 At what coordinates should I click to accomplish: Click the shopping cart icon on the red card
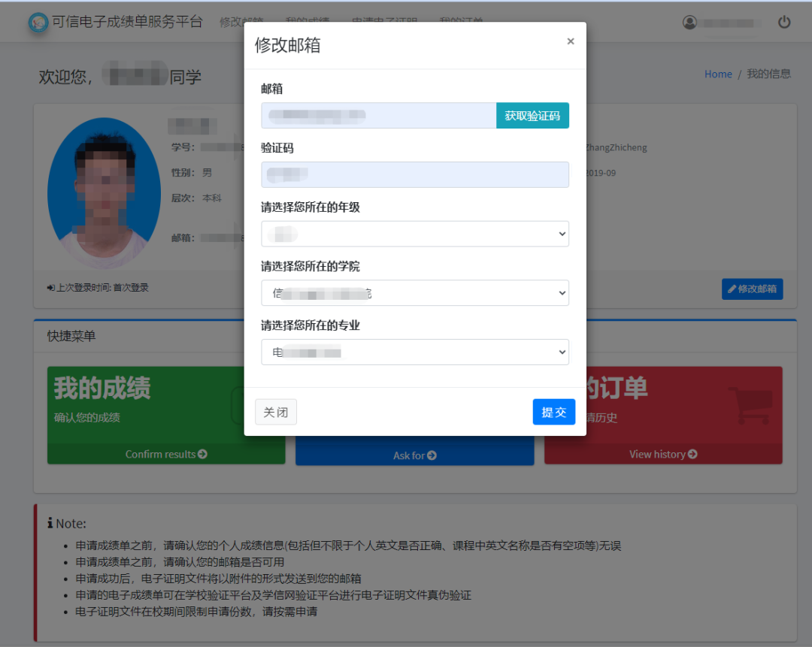pos(750,405)
